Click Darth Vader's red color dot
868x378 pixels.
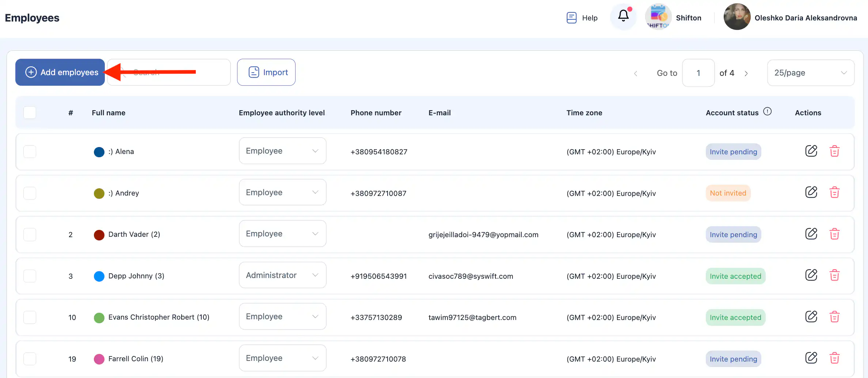[99, 235]
